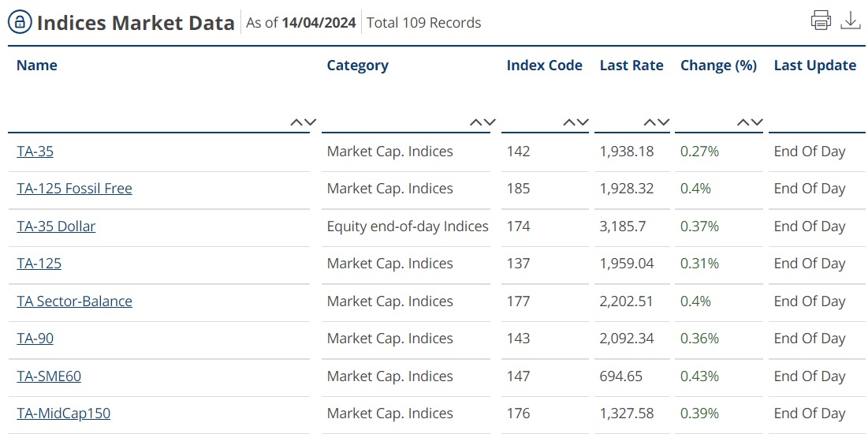868x434 pixels.
Task: Sort Category column ascending with up arrow
Action: pos(476,122)
